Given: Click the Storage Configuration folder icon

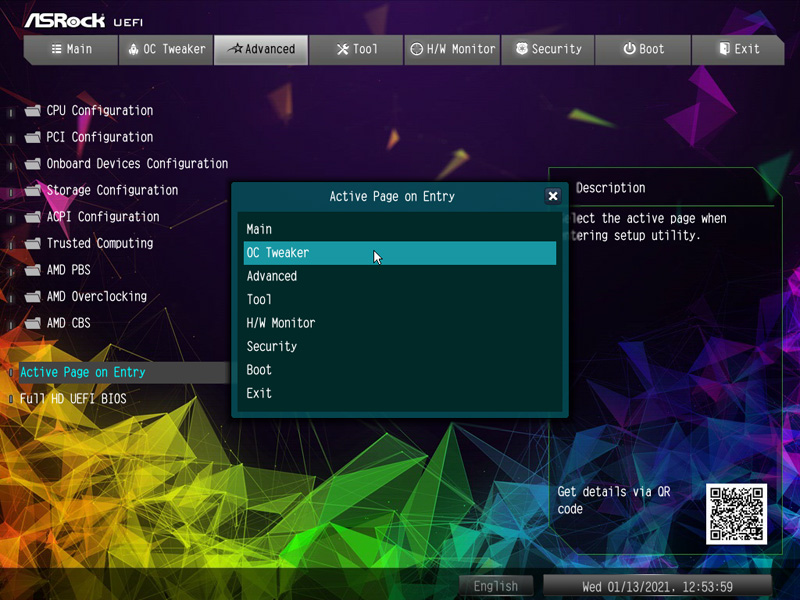Looking at the screenshot, I should click(33, 190).
